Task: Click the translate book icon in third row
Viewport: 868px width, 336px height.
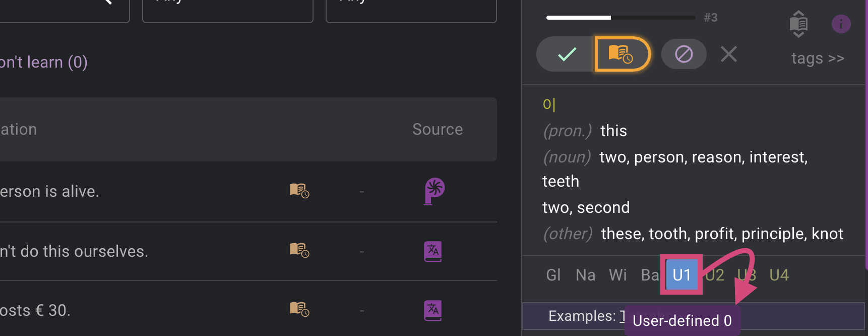Action: pos(433,310)
